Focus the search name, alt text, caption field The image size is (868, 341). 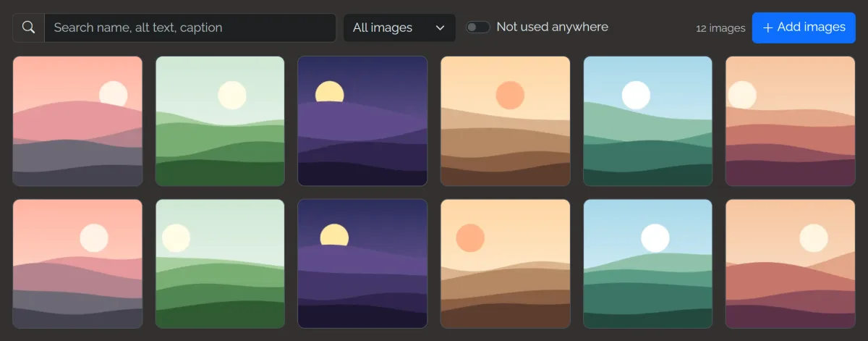click(x=190, y=28)
